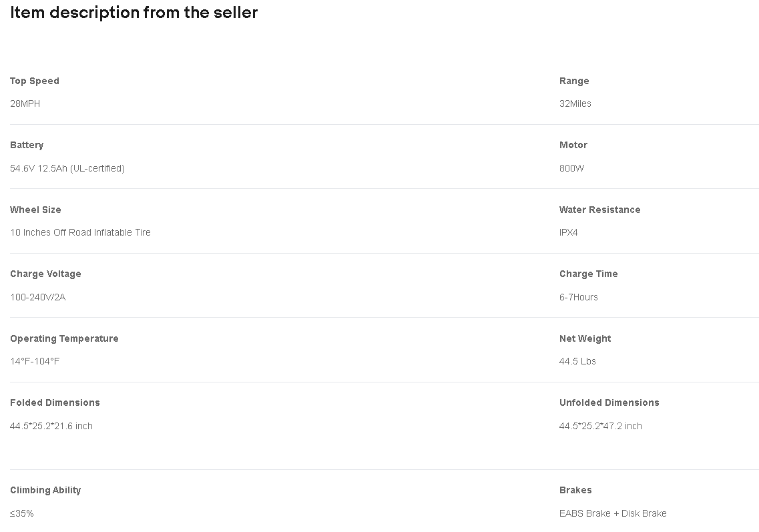Click the Operating Temperature label

[x=64, y=339]
